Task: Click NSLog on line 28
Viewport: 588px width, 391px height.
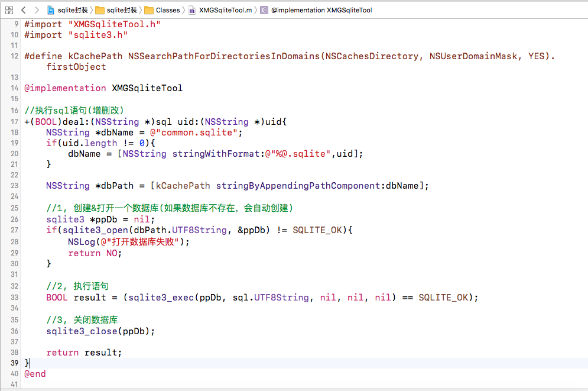Action: (82, 242)
